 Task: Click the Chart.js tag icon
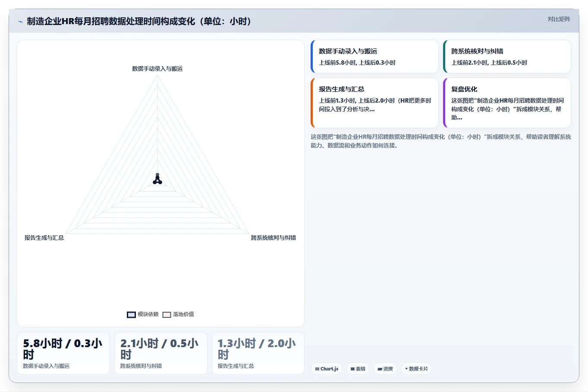pos(317,369)
